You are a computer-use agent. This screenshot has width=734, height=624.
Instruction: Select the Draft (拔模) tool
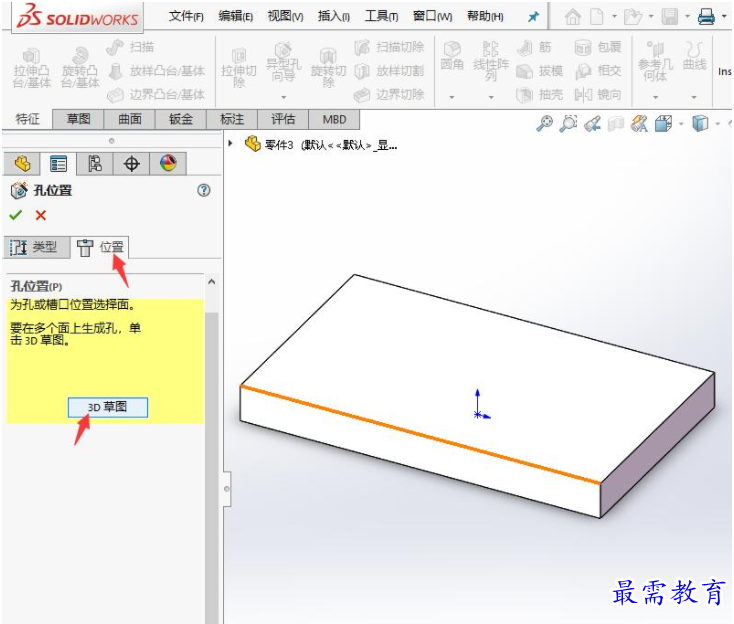539,71
